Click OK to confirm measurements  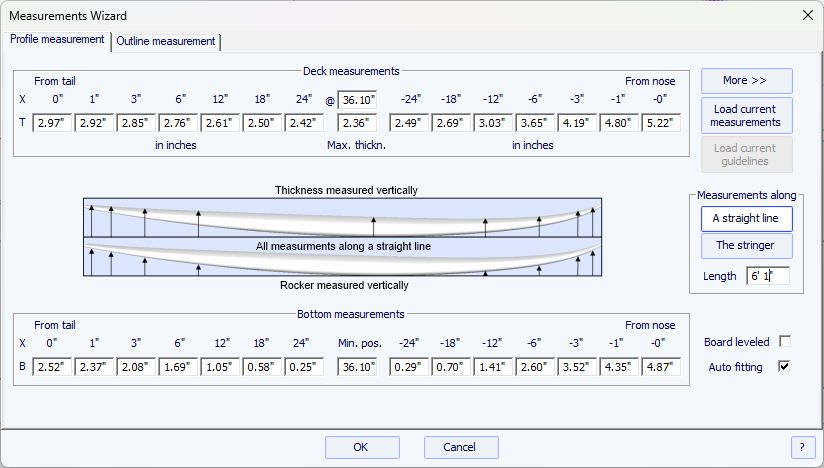tap(362, 447)
